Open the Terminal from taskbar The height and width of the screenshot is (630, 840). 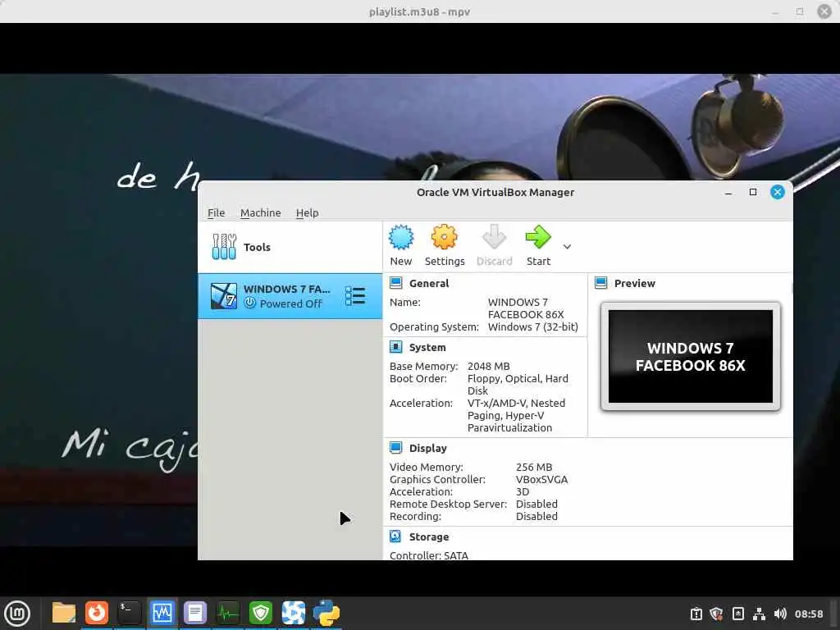point(129,613)
